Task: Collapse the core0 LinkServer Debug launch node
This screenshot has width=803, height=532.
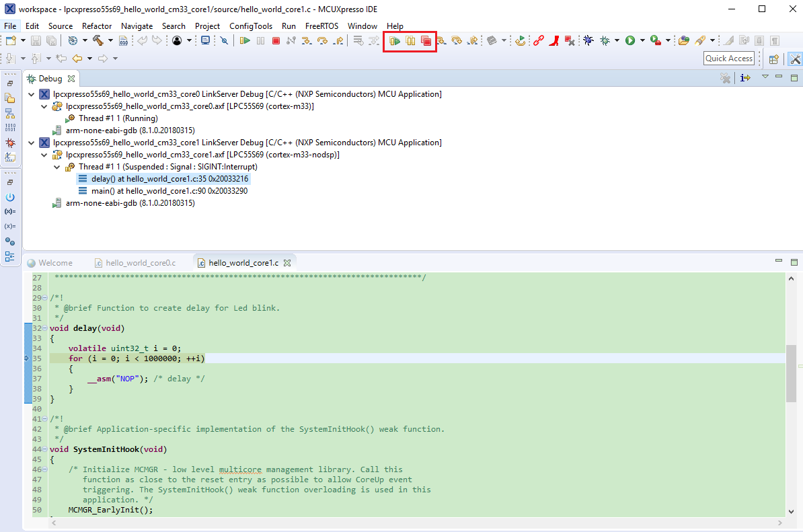Action: point(31,94)
